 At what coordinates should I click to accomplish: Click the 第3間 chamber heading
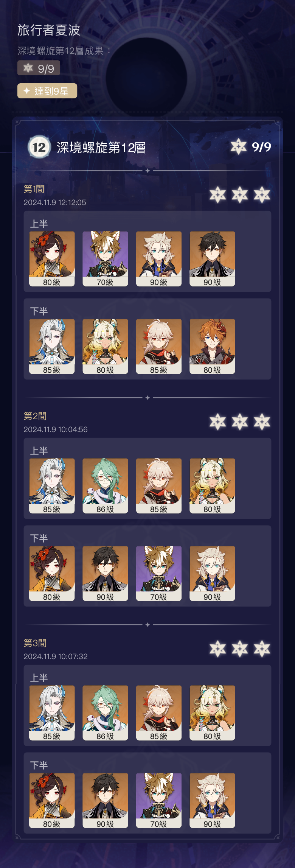[x=35, y=643]
